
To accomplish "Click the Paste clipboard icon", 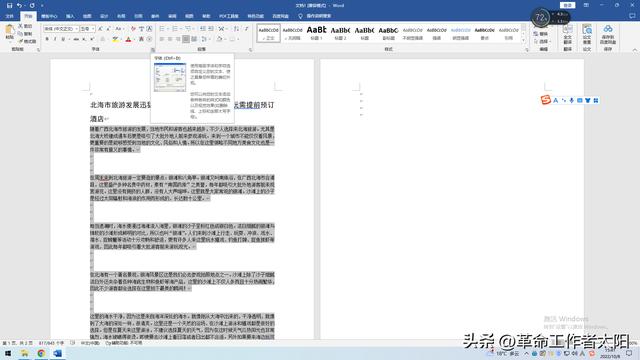I will [9, 30].
